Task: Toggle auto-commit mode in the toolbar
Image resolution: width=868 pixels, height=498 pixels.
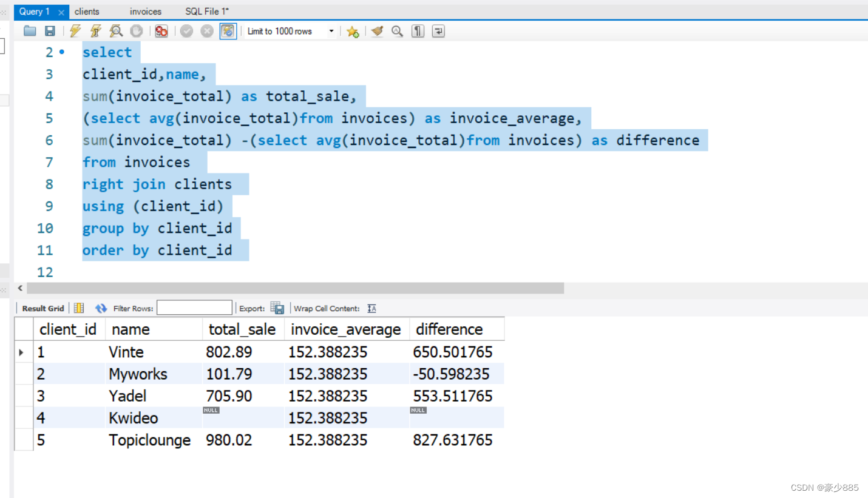Action: click(x=228, y=31)
